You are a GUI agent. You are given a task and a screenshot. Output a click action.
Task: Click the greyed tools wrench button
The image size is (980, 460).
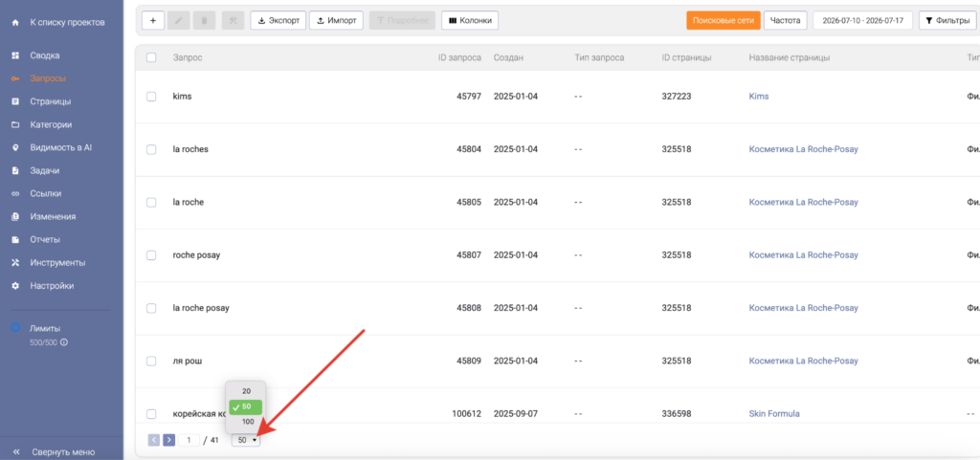tap(233, 21)
